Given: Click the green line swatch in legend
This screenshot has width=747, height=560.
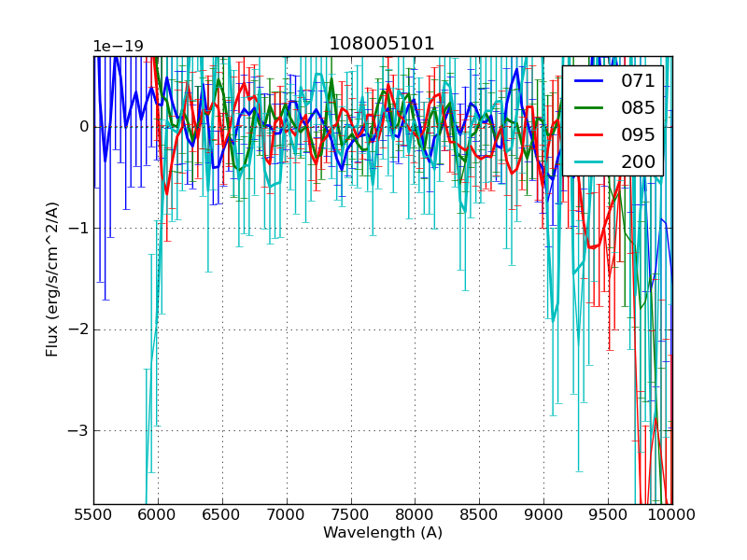Looking at the screenshot, I should [590, 108].
